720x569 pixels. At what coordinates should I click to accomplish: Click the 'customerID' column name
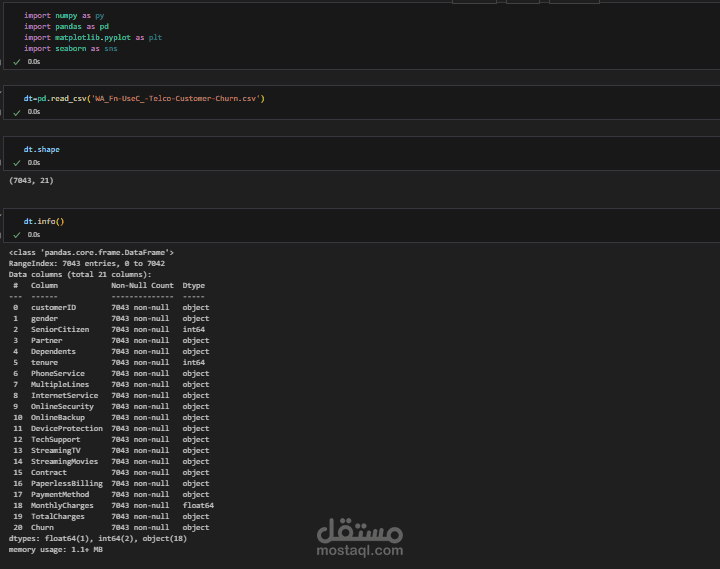[x=53, y=308]
